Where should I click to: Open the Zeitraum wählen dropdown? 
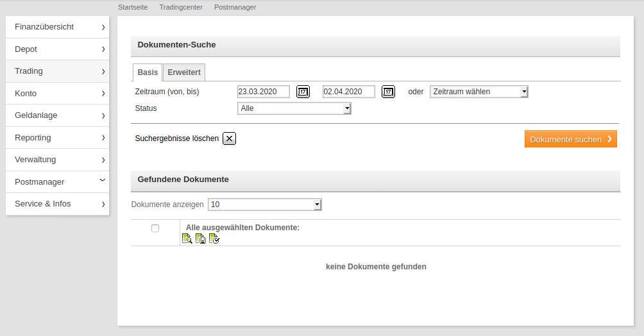[479, 92]
